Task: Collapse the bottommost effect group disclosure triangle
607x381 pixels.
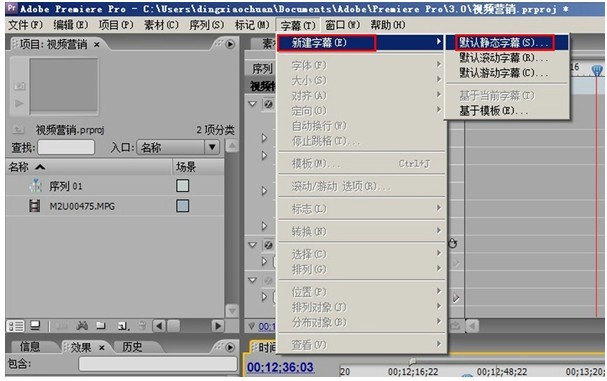Action: pyautogui.click(x=253, y=280)
